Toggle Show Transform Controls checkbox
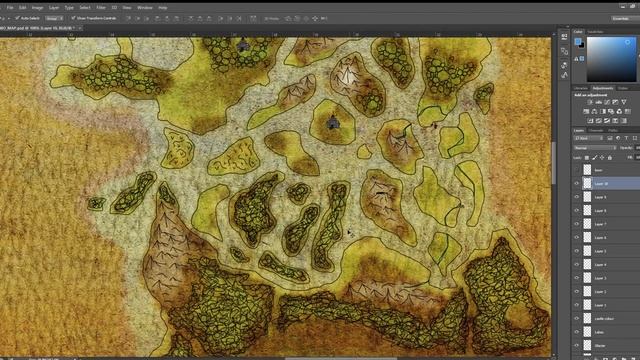The width and height of the screenshot is (640, 360). 73,18
